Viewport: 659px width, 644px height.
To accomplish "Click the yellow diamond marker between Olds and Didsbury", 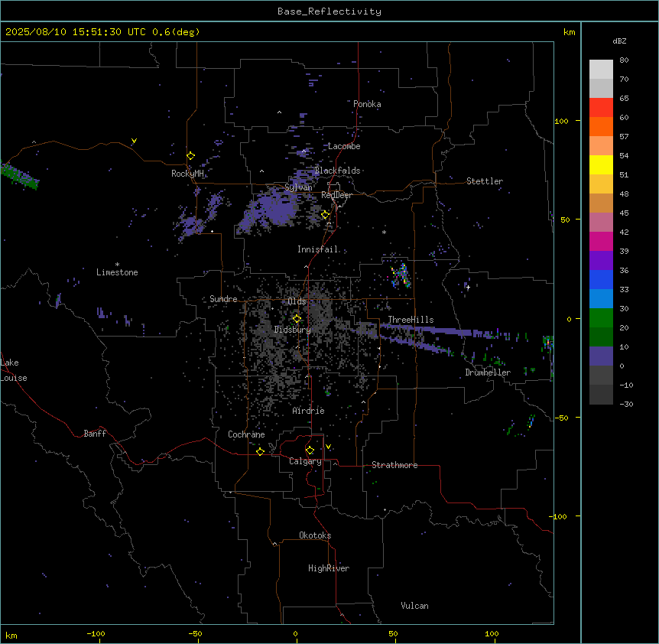I will coord(297,319).
